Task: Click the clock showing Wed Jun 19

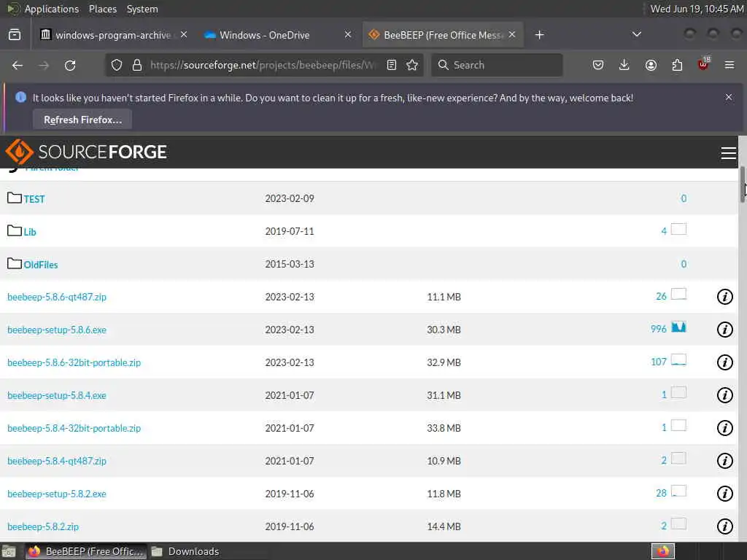Action: click(x=697, y=9)
